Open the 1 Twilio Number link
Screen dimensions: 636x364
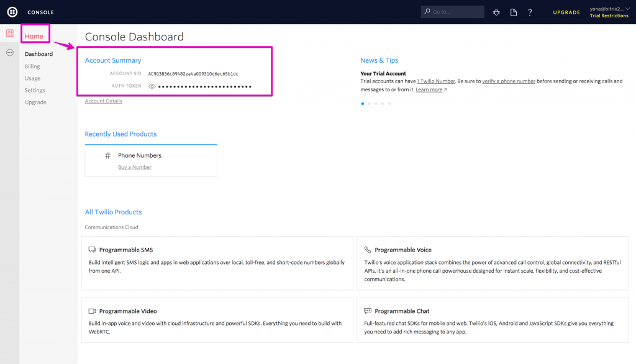click(x=436, y=81)
